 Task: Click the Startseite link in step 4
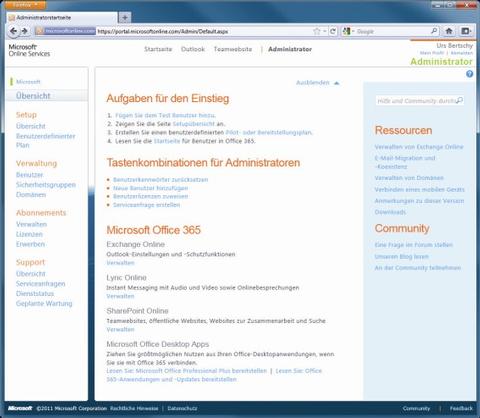pos(167,141)
